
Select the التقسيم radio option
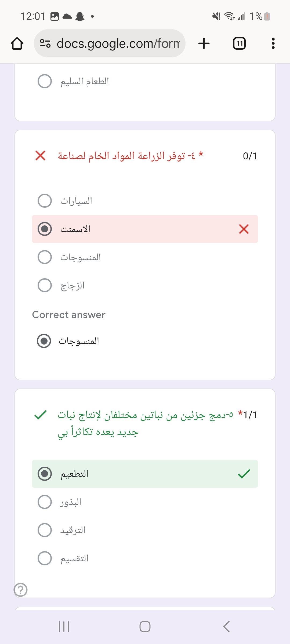(45, 558)
